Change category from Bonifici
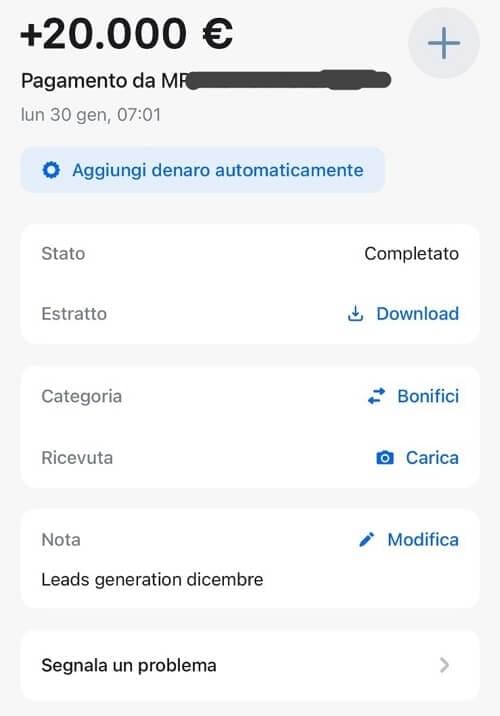The image size is (500, 716). pyautogui.click(x=428, y=396)
